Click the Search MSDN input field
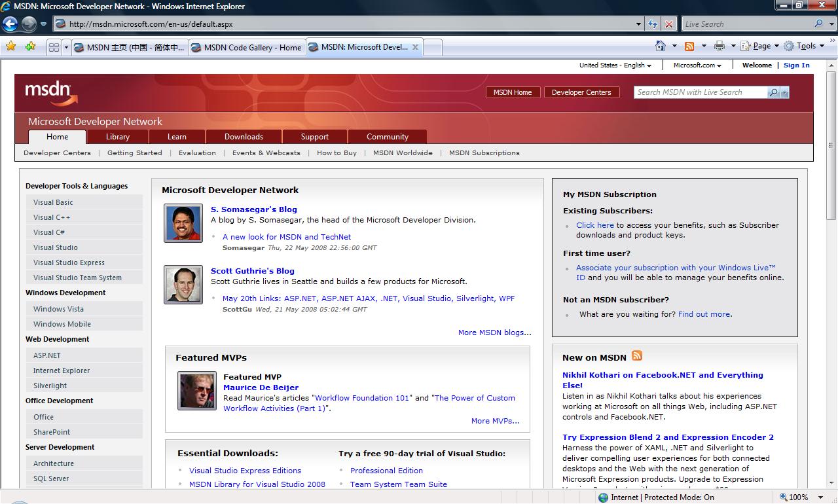 click(x=701, y=92)
